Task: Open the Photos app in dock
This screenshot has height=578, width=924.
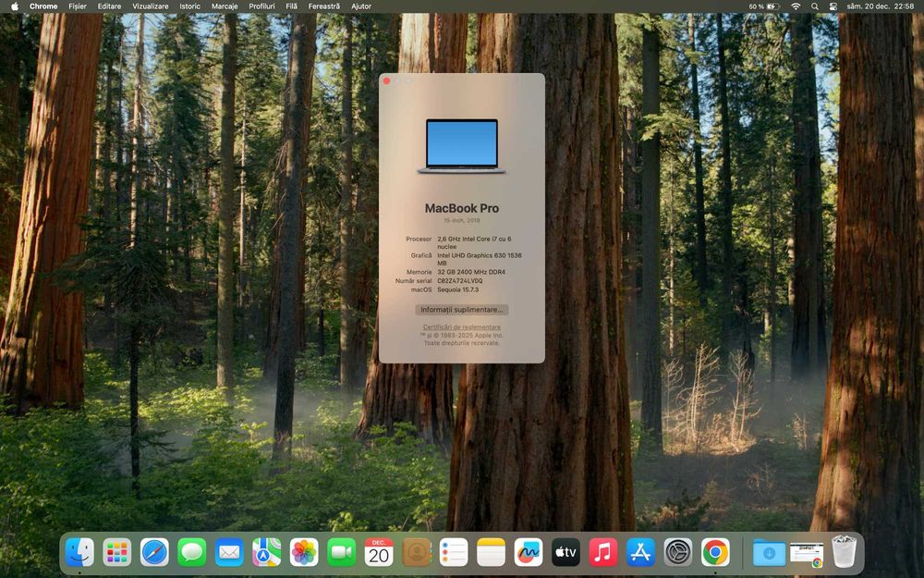Action: pos(304,553)
